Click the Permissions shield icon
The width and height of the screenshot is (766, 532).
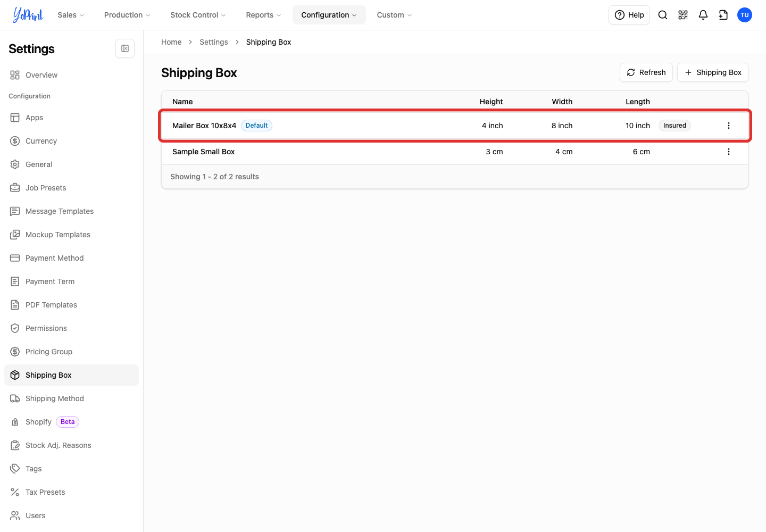pyautogui.click(x=15, y=328)
